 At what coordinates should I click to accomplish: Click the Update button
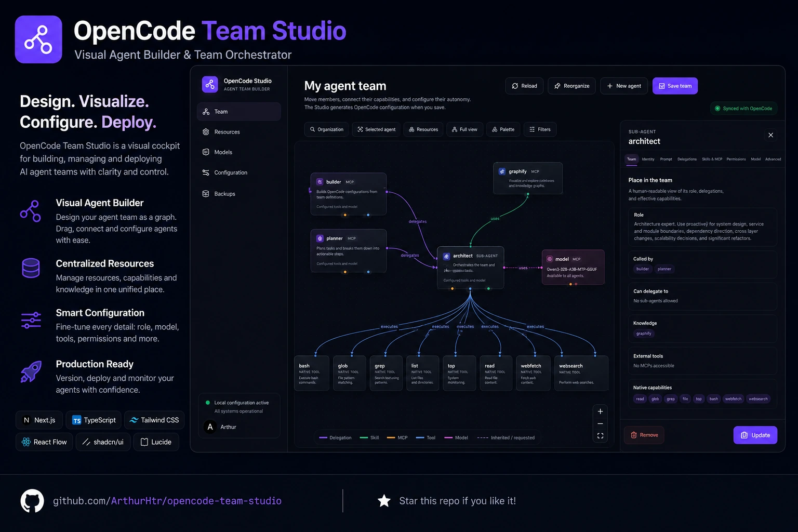click(755, 435)
